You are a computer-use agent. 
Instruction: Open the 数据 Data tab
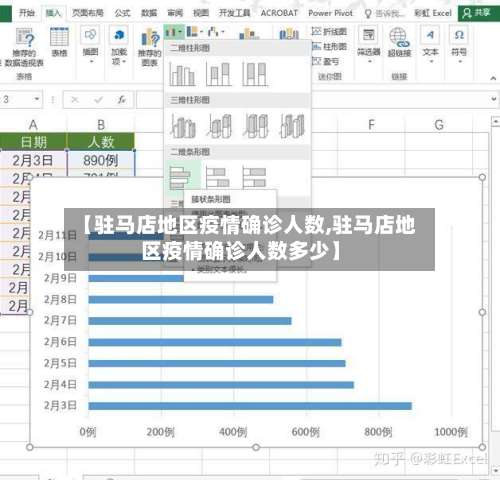(x=149, y=13)
